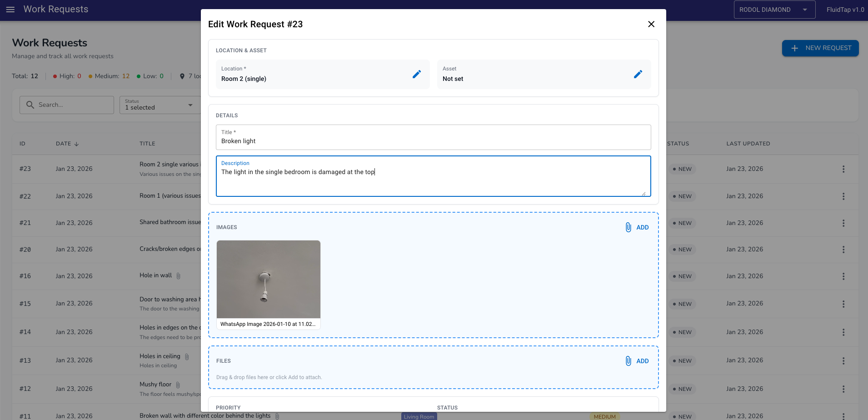Click inside the Title input field
Screen dimensions: 868x420
click(432, 140)
